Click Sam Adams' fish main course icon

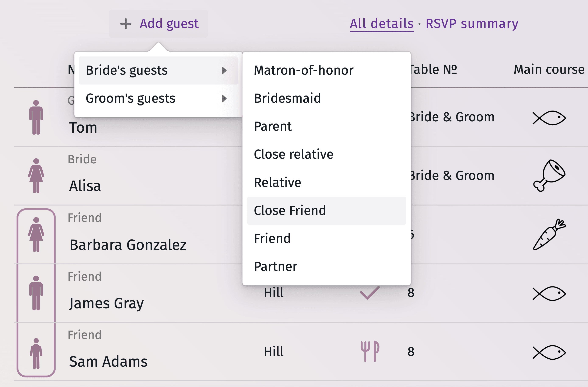549,352
